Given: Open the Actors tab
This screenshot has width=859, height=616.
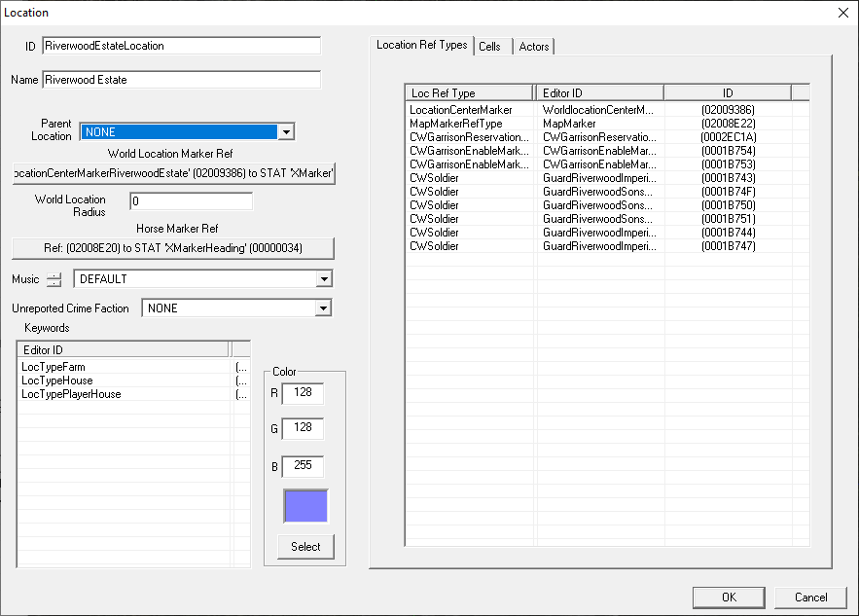Looking at the screenshot, I should click(533, 47).
